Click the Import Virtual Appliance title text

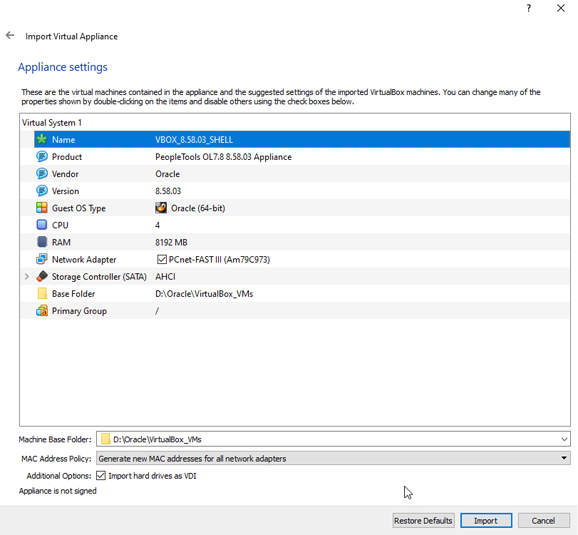coord(72,37)
